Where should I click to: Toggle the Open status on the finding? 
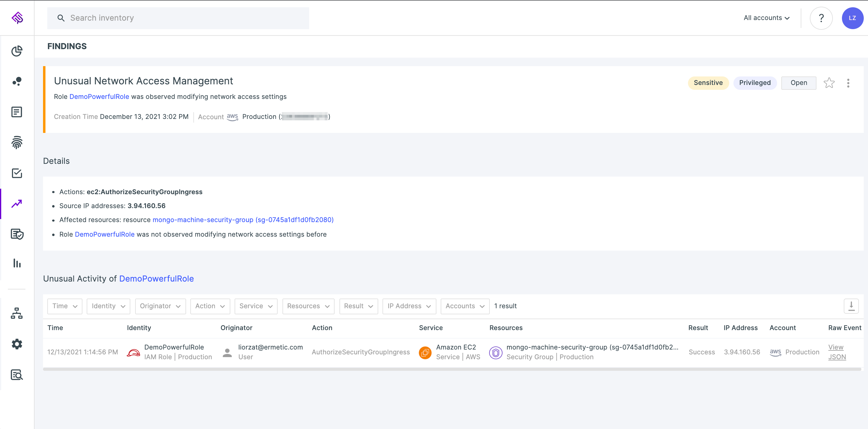click(799, 83)
